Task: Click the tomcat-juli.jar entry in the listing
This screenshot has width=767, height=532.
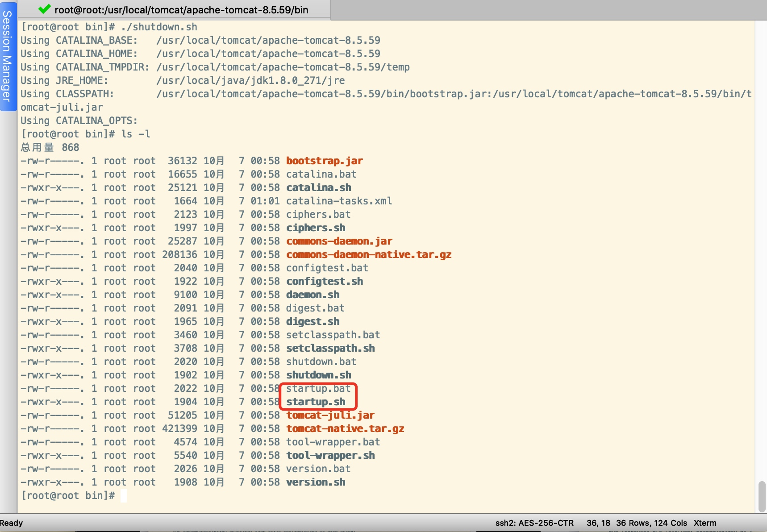Action: coord(330,415)
